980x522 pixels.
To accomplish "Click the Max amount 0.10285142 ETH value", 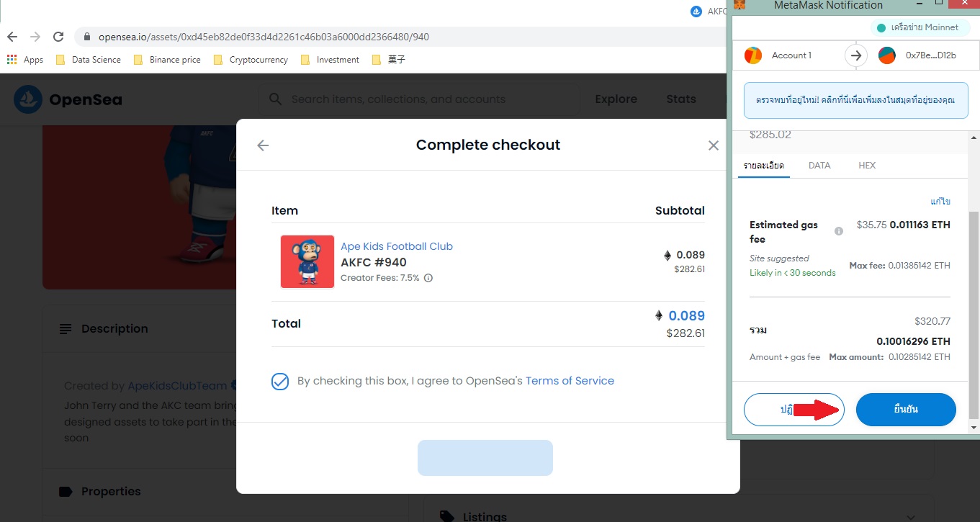I will [x=918, y=357].
